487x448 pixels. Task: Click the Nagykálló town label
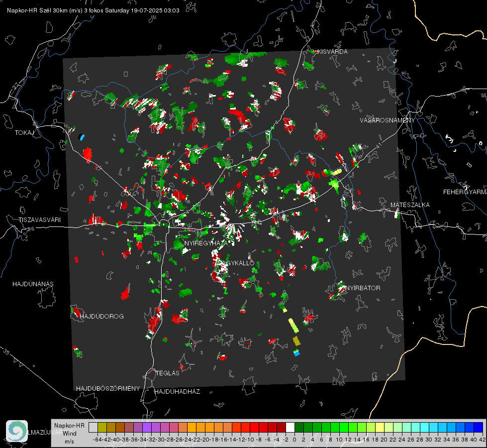coord(236,263)
